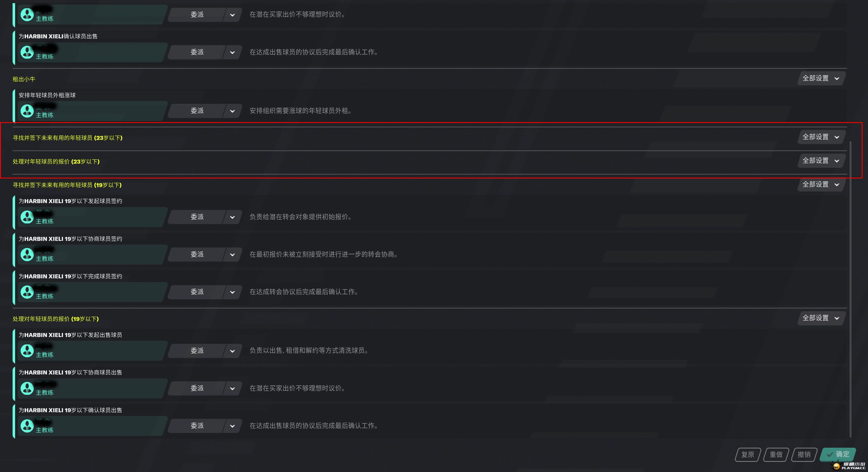868x472 pixels.
Task: Click staff avatar under 19岁以下发起出售球员
Action: coord(27,351)
